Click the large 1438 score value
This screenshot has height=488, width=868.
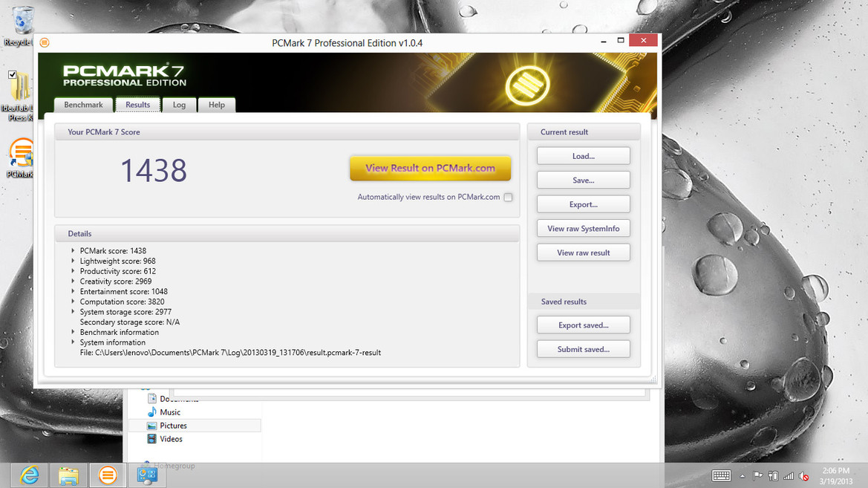(x=154, y=171)
